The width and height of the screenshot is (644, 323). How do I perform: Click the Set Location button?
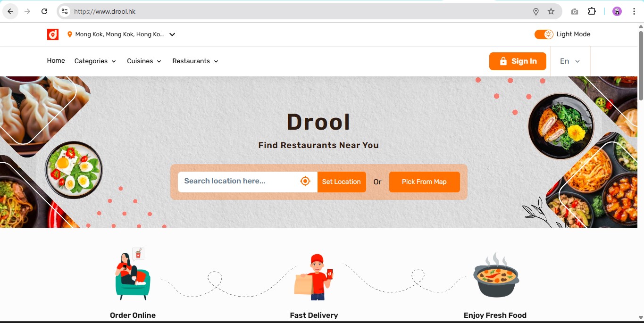point(341,182)
